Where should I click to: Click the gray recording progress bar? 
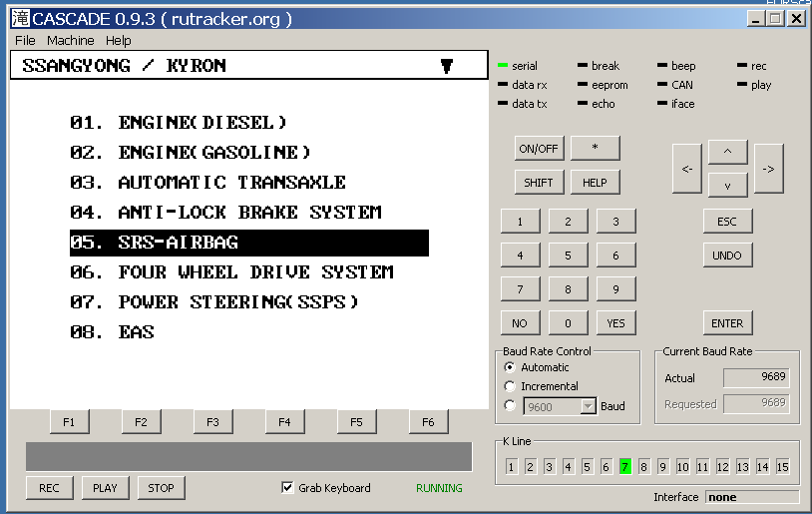coord(249,456)
